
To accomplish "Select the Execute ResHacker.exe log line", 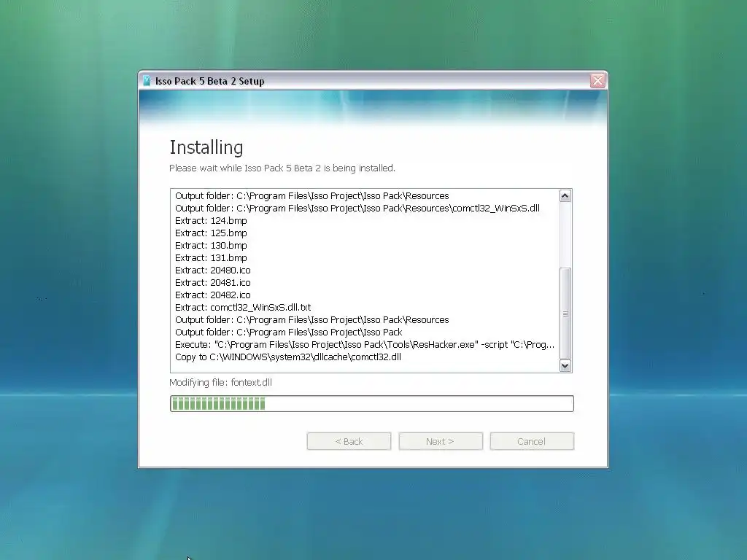I will coord(365,344).
